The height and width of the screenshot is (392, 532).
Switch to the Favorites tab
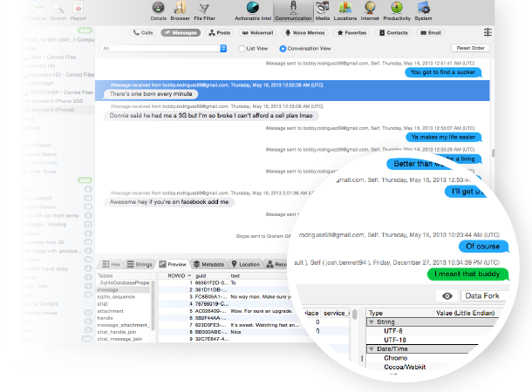(x=351, y=33)
